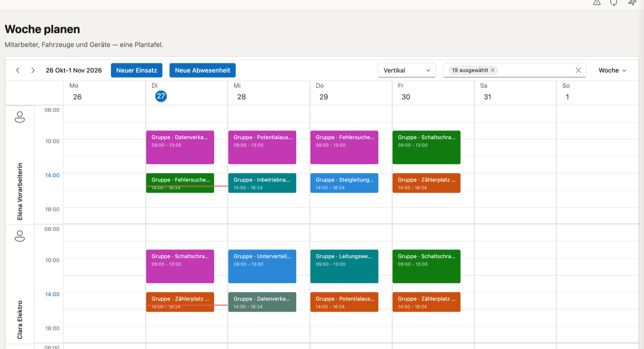Open Clara's Wednesday Datenverka... job
This screenshot has width=644, height=349.
[262, 302]
